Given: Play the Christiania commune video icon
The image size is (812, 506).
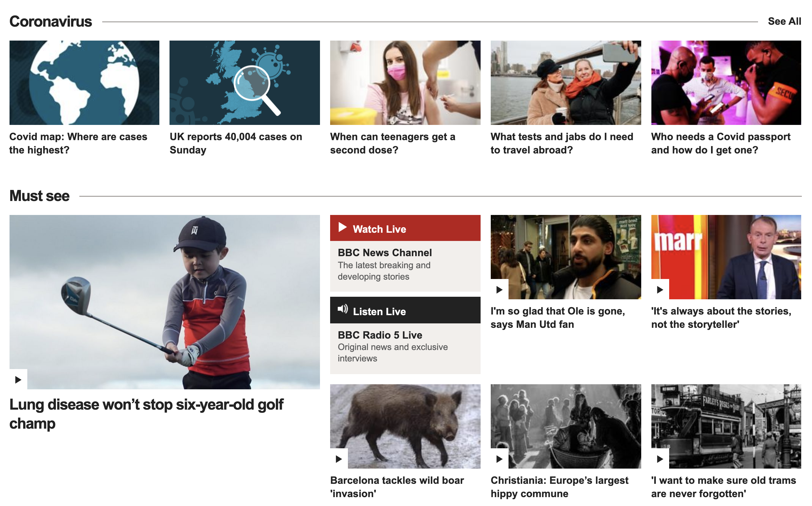Looking at the screenshot, I should click(499, 459).
